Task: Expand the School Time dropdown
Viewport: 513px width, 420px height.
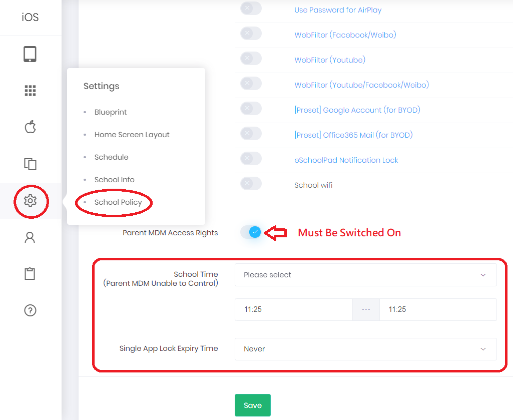Action: (365, 275)
